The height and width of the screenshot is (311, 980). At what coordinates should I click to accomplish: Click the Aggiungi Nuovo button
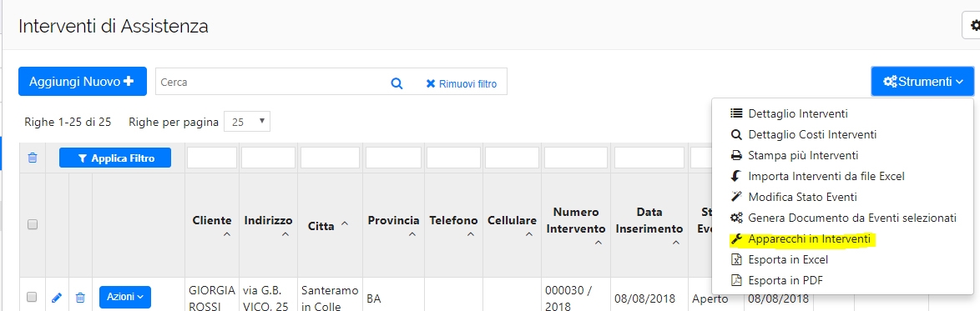83,81
